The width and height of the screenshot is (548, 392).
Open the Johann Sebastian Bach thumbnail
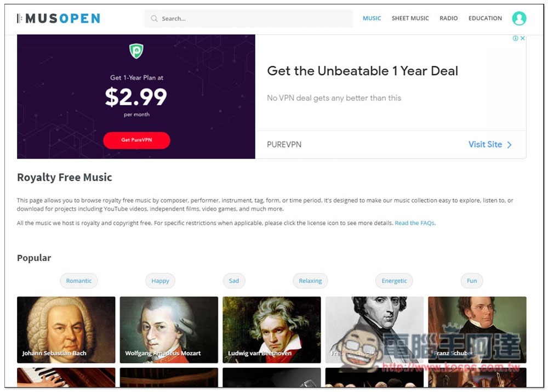(66, 329)
